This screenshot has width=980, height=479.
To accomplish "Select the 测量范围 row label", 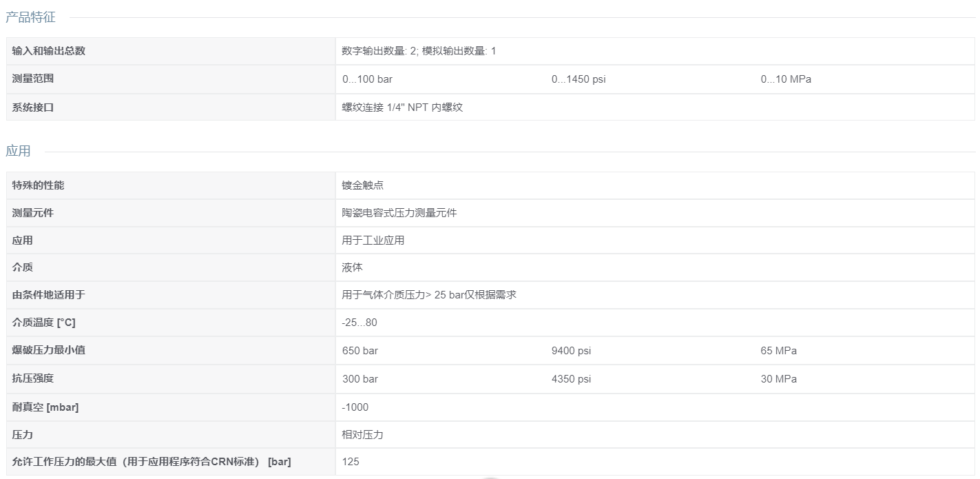I will [33, 79].
